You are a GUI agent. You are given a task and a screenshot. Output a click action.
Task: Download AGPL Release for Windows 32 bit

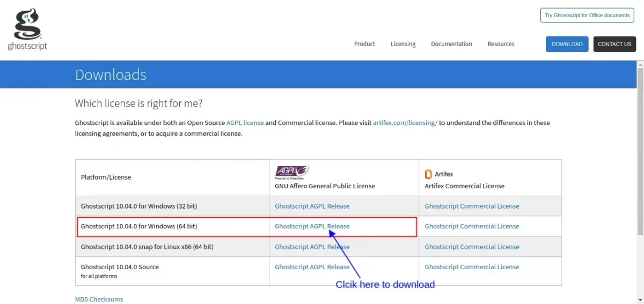coord(312,206)
